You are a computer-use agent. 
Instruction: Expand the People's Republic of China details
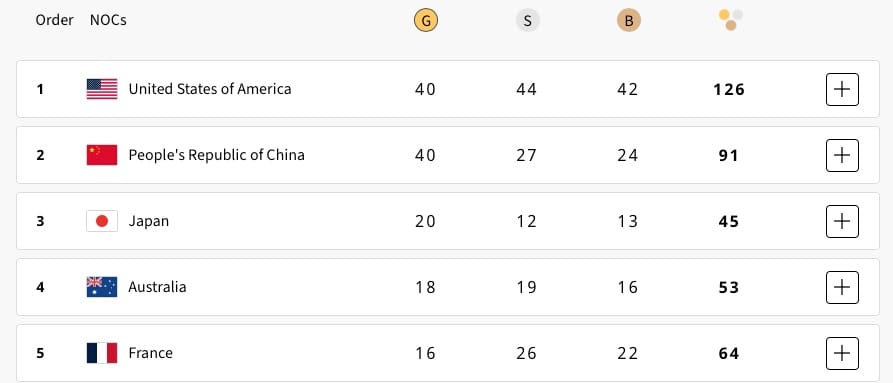[842, 155]
